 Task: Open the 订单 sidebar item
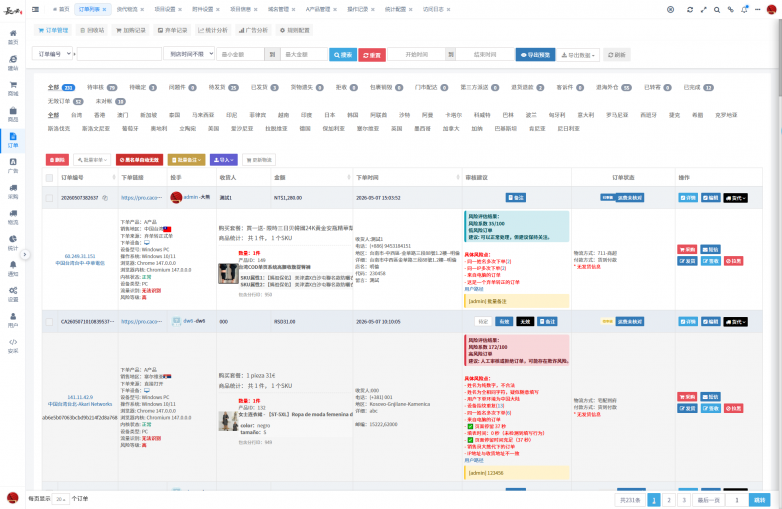[13, 140]
